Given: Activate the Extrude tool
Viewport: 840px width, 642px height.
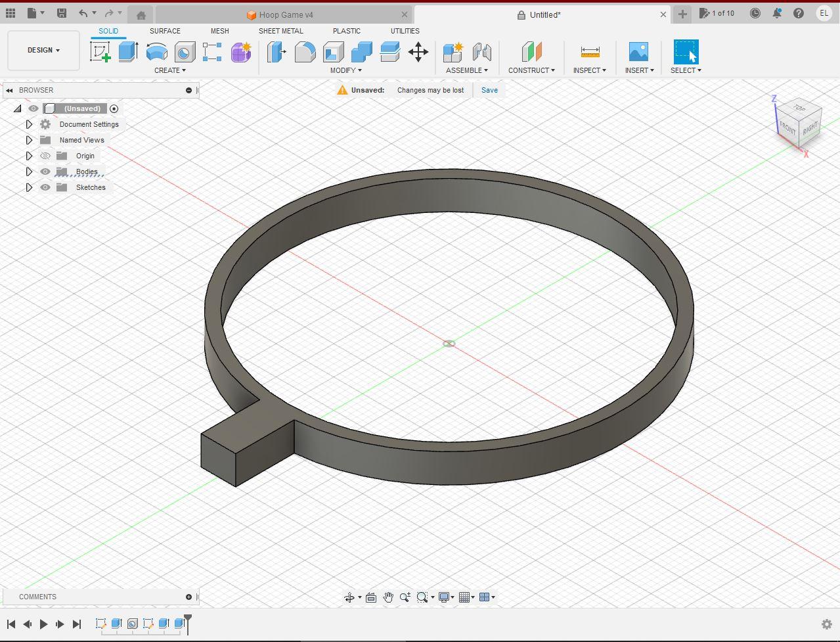Looking at the screenshot, I should coord(127,52).
